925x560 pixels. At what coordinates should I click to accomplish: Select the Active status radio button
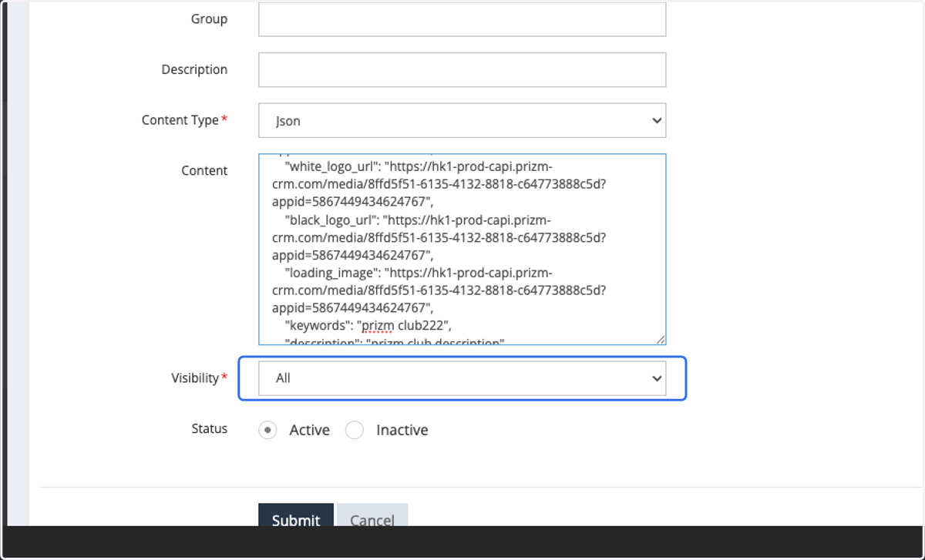pyautogui.click(x=267, y=430)
